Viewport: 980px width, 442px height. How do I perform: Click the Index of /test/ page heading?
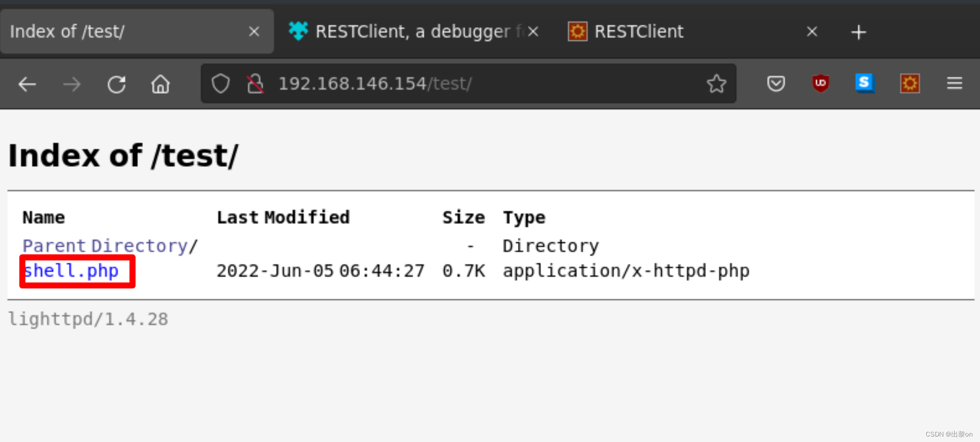(123, 156)
